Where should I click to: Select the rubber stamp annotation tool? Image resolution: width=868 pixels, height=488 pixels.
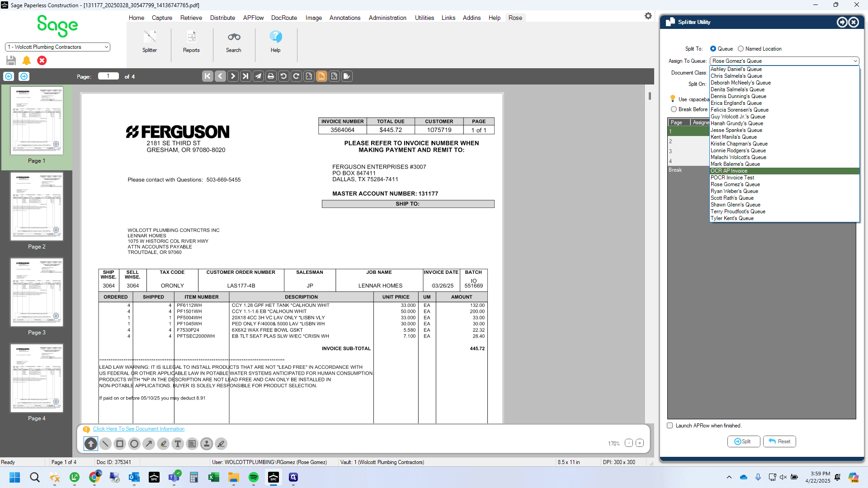pos(207,444)
